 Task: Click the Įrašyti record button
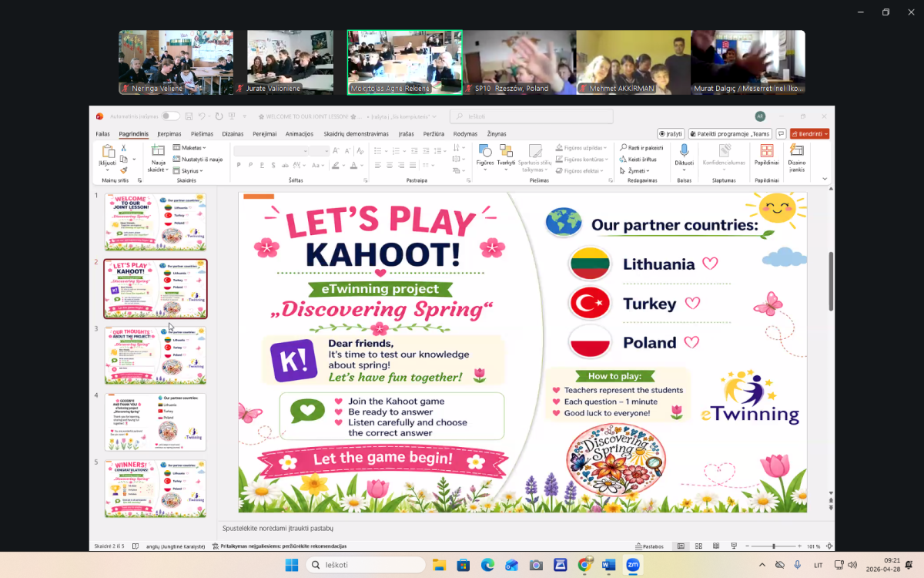pyautogui.click(x=671, y=134)
